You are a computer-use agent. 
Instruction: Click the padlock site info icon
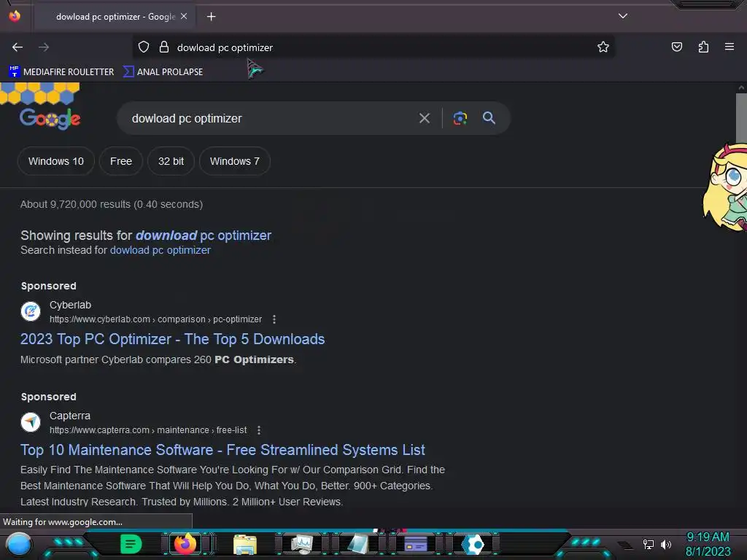pos(164,47)
